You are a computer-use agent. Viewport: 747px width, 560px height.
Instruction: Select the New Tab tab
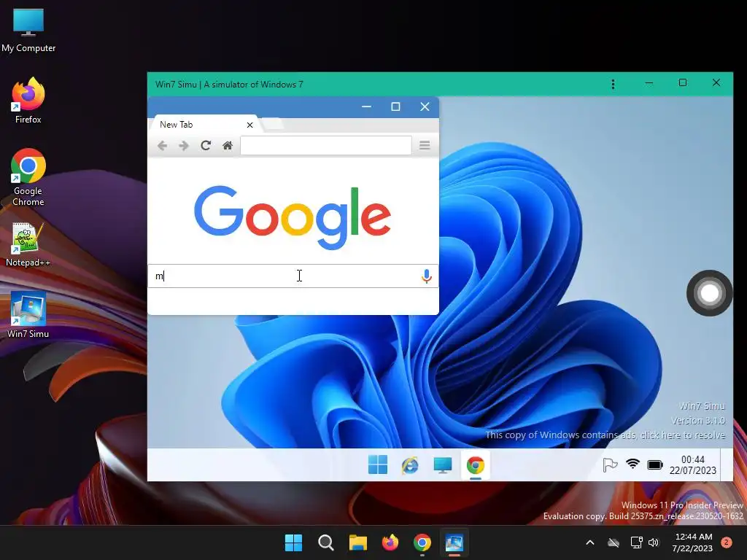(204, 124)
